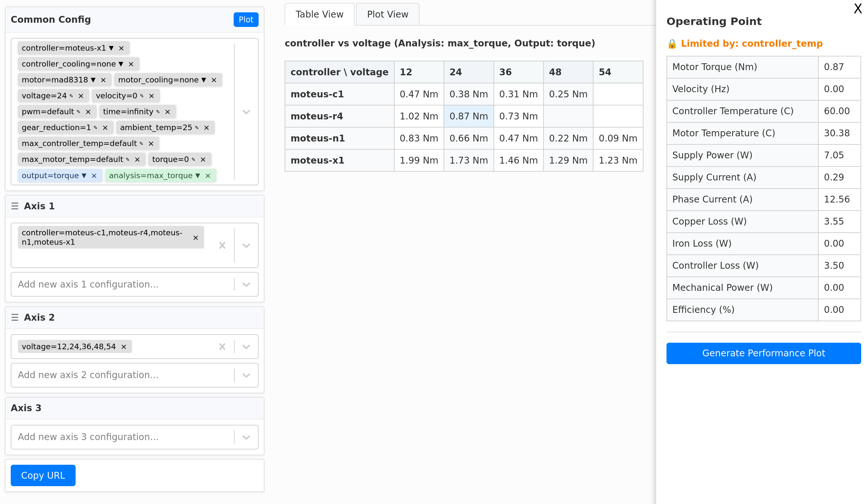The width and height of the screenshot is (868, 504).
Task: Remove analysis=max_torque green tag
Action: tap(208, 176)
